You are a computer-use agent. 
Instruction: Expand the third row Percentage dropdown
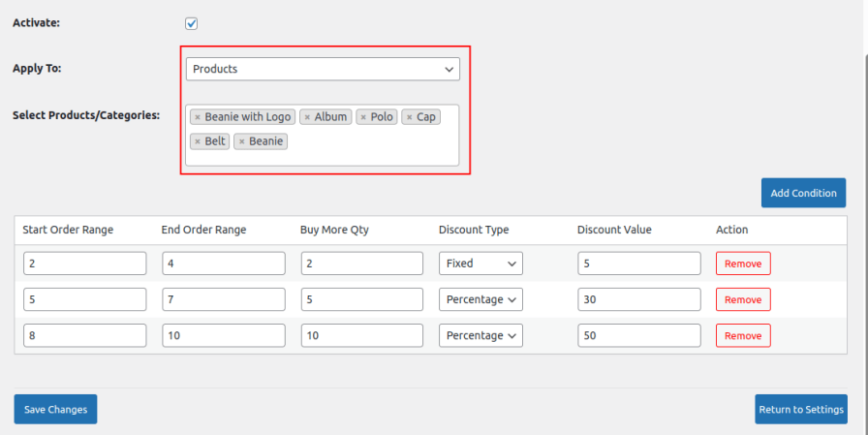(x=480, y=335)
